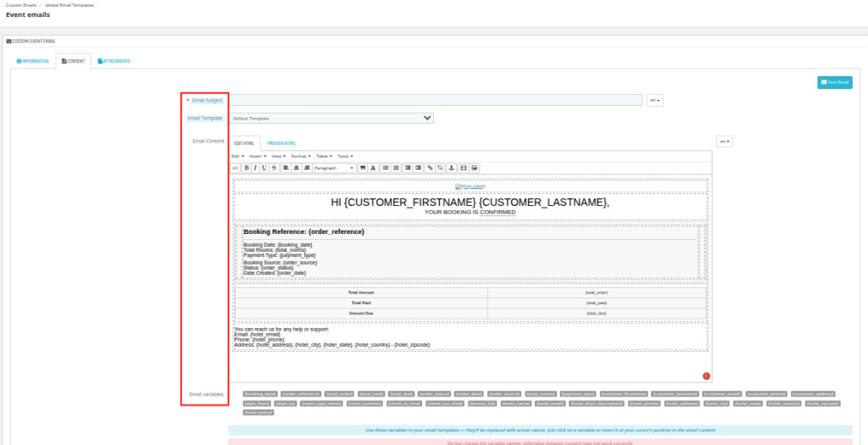Insert an anchor with the anchor icon
Viewport: 868px width, 445px height.
[452, 168]
